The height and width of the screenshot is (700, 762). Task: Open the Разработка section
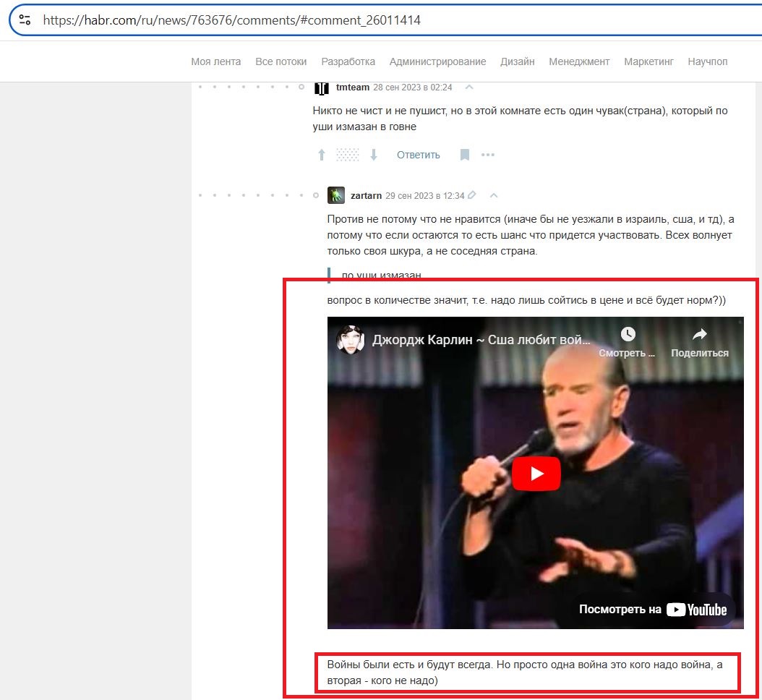pyautogui.click(x=348, y=61)
